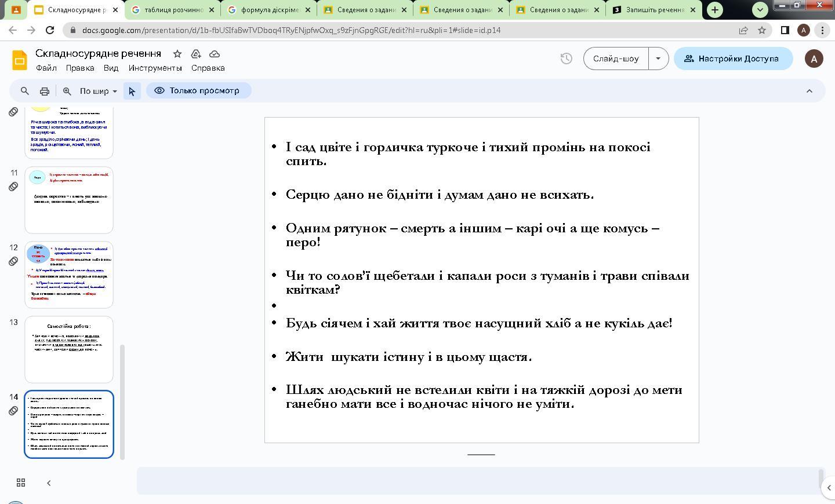Star the presentation Складносурядне речення
This screenshot has height=504, width=835.
pos(177,54)
